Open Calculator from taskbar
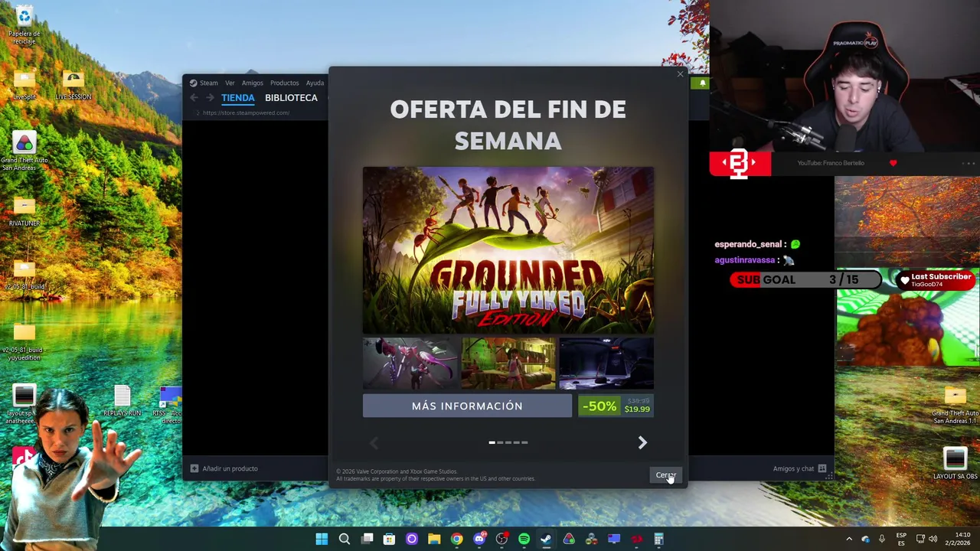This screenshot has height=551, width=980. coord(658,539)
